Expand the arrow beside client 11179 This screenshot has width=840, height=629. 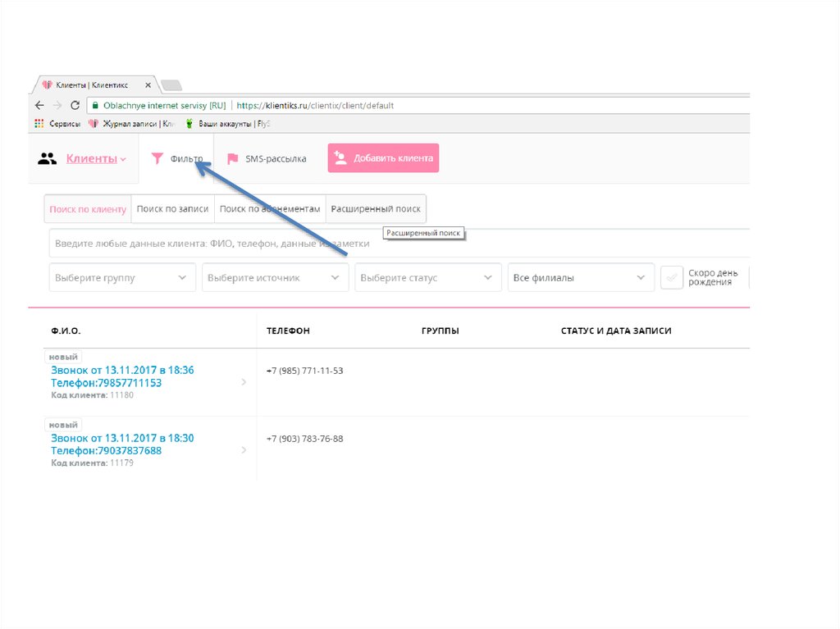coord(244,450)
